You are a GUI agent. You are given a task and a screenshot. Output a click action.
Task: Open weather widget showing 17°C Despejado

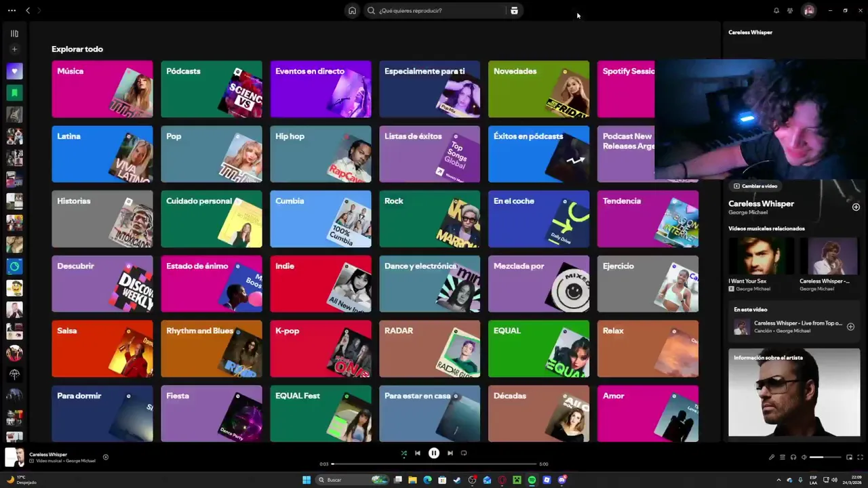[20, 480]
